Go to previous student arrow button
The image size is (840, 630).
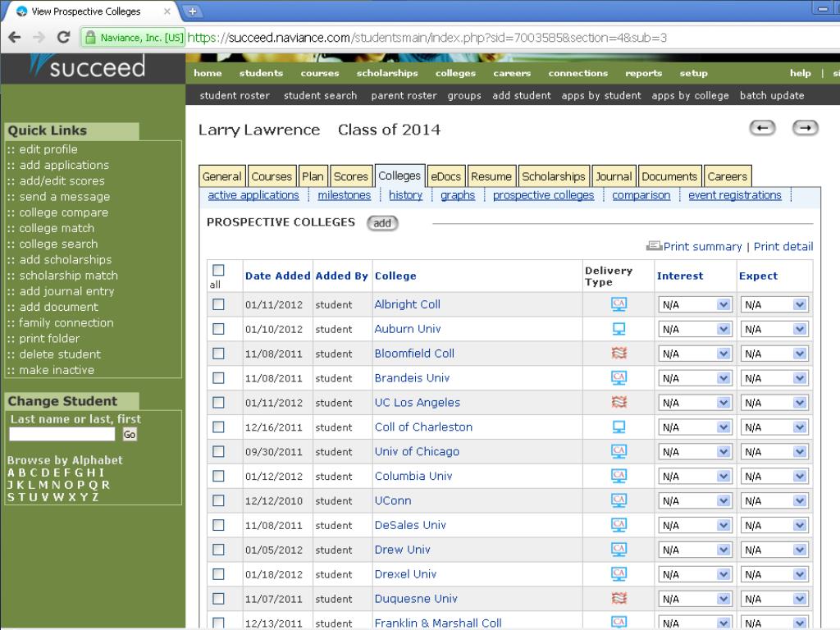(x=762, y=128)
